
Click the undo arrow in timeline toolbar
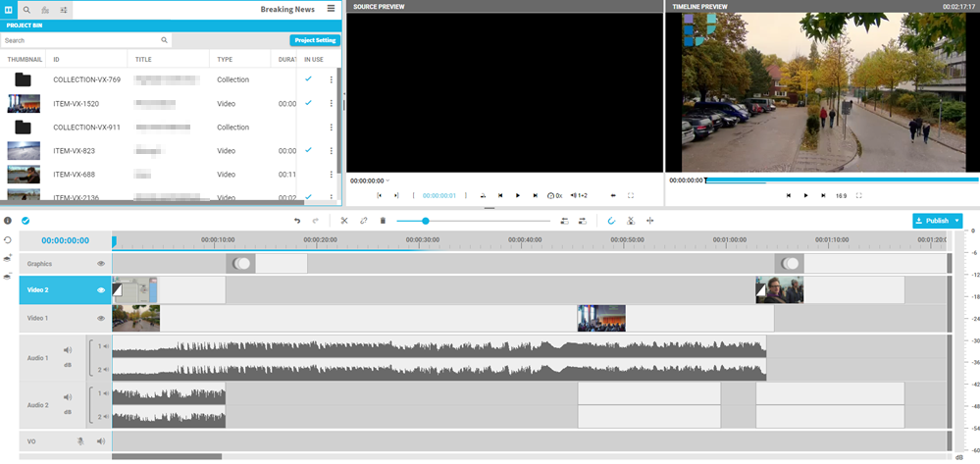coord(297,221)
